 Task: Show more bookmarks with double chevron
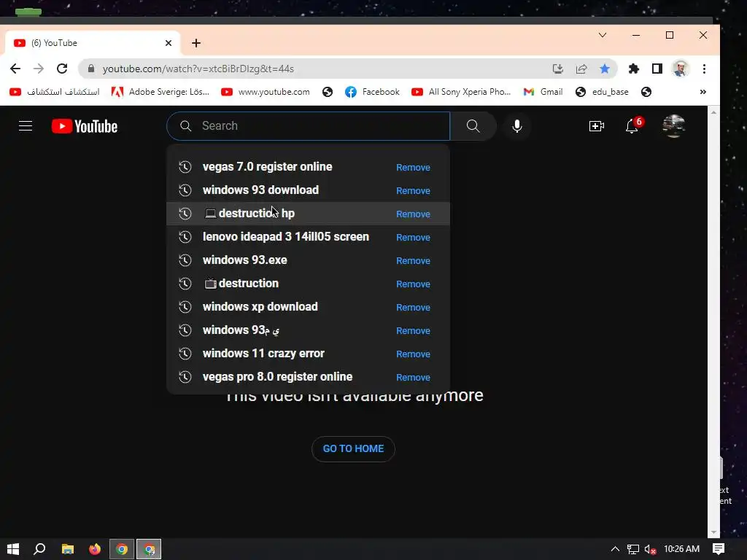coord(703,92)
